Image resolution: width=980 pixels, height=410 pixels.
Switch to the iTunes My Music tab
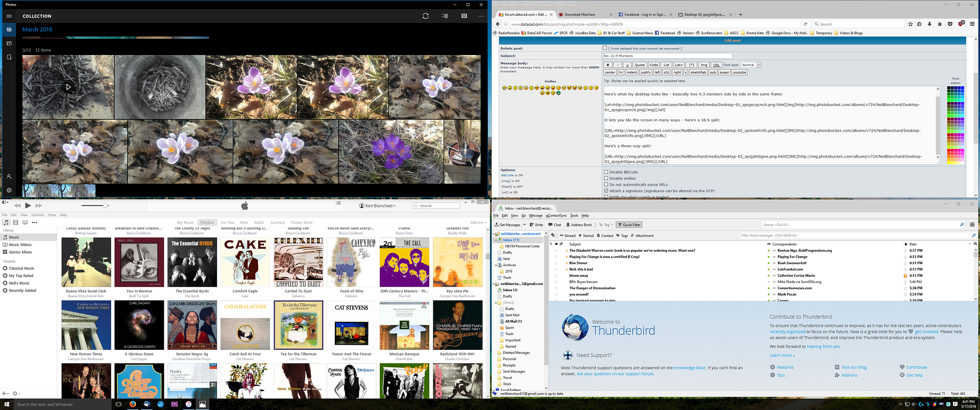185,222
